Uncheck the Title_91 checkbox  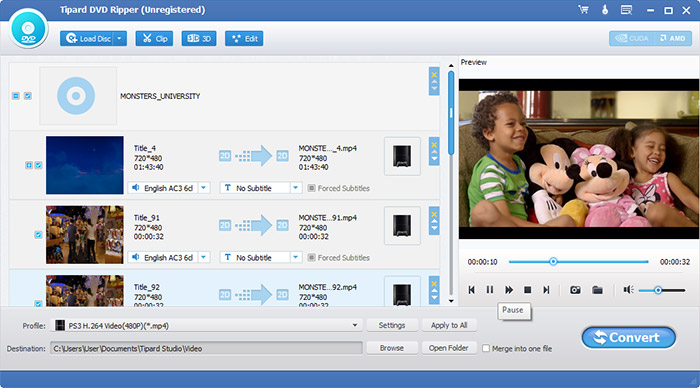point(38,235)
